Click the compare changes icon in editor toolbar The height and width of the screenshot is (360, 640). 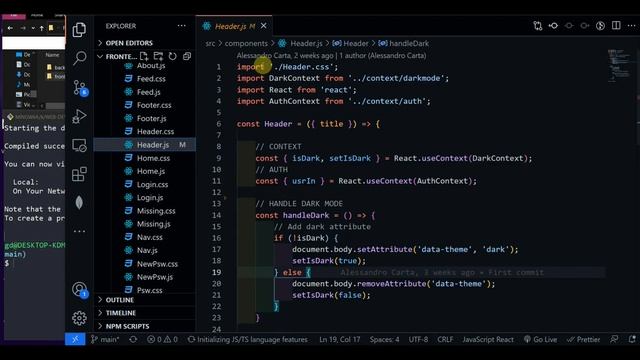coord(538,26)
